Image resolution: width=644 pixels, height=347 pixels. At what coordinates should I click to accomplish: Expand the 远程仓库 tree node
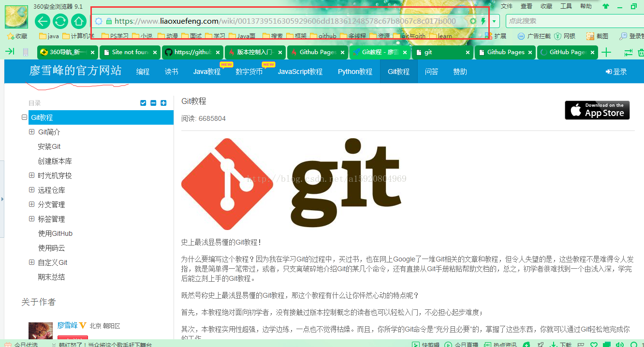click(32, 190)
